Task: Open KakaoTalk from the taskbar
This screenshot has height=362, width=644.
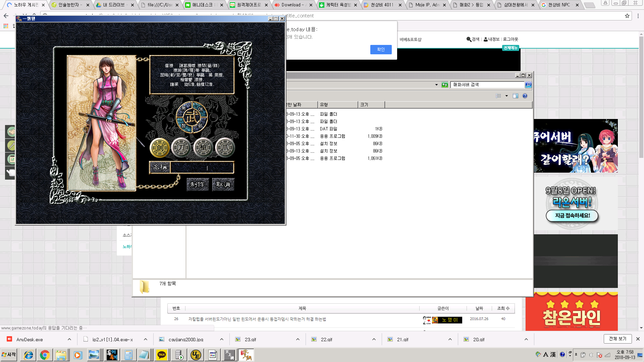Action: (x=162, y=355)
